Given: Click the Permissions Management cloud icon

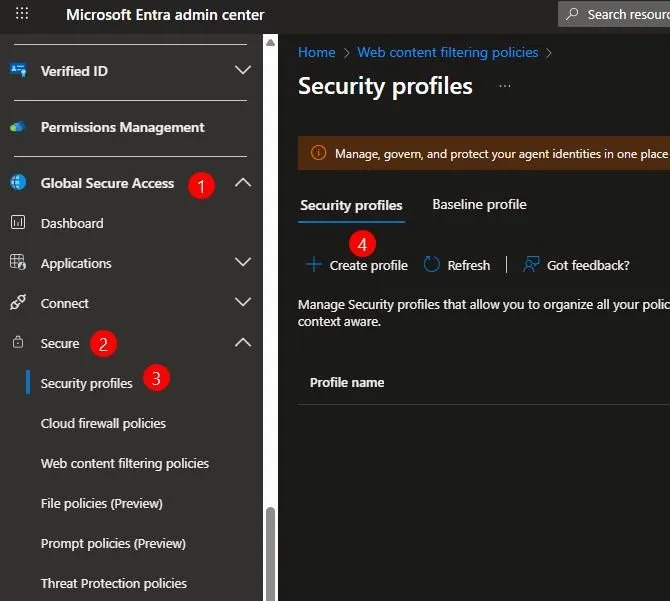Looking at the screenshot, I should [x=18, y=127].
